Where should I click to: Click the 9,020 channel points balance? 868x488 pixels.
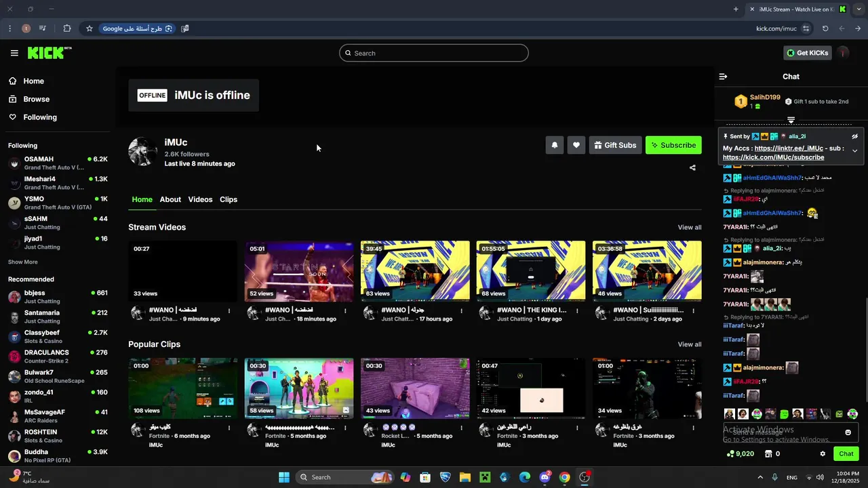pos(740,454)
